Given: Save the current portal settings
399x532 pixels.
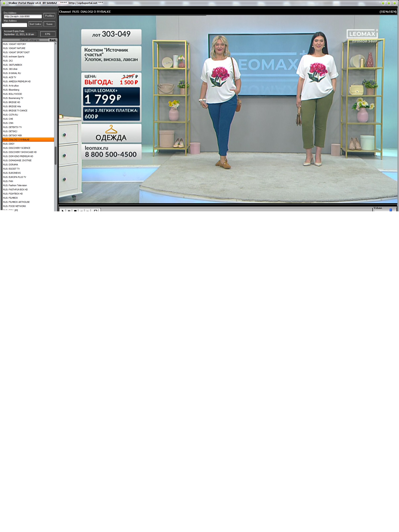Looking at the screenshot, I should point(49,24).
